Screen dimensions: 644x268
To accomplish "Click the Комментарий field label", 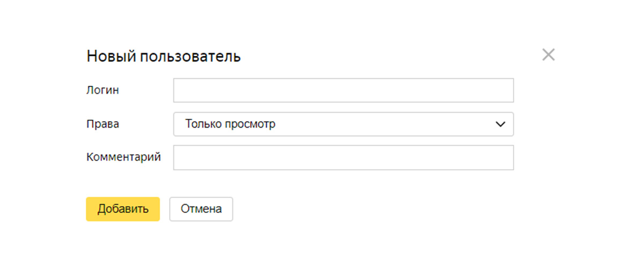I will (123, 158).
